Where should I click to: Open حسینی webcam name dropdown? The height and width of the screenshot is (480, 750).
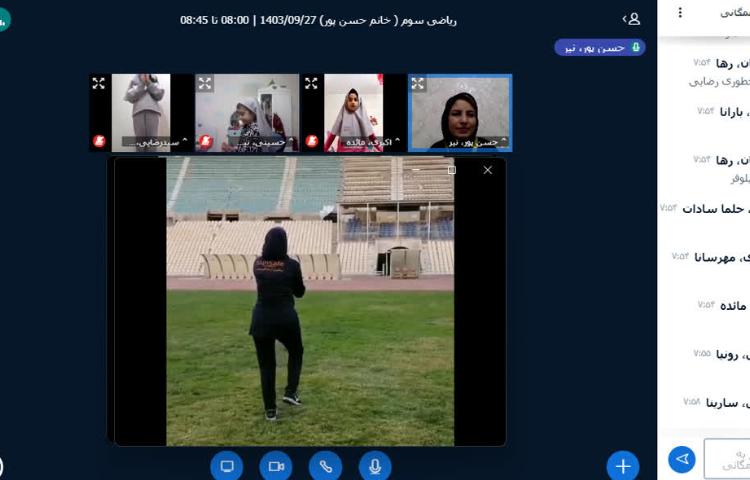click(266, 142)
